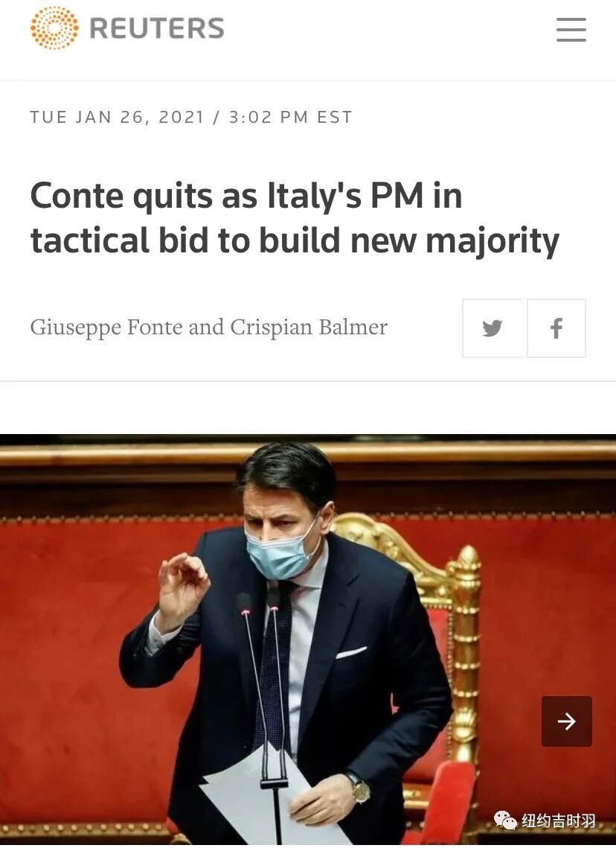
Task: Click the WeChat logo watermark
Action: 505,820
